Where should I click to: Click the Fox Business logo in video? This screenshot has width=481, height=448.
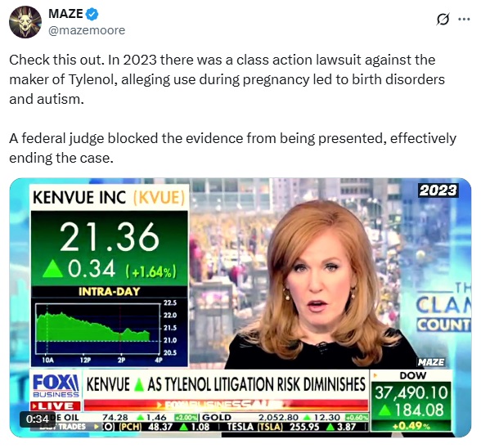click(x=56, y=385)
